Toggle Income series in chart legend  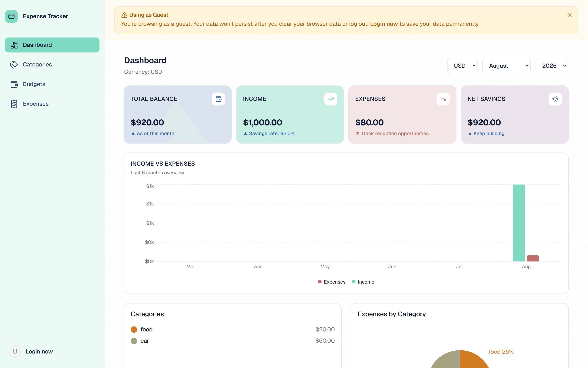363,282
